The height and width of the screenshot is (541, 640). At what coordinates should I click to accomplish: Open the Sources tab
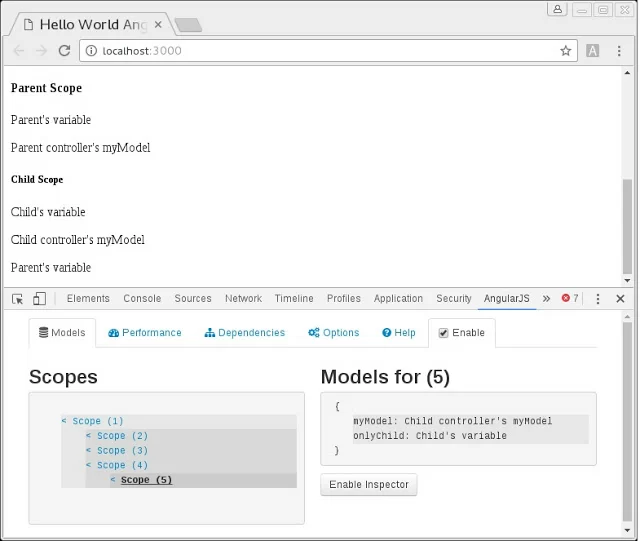pos(193,298)
